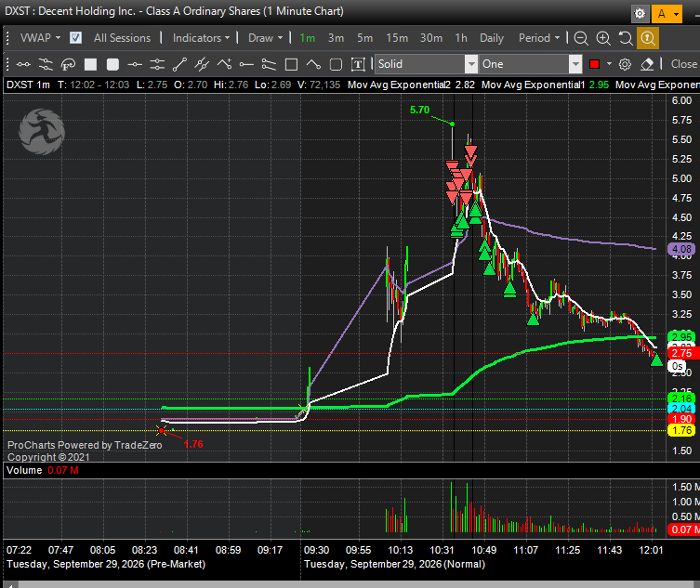
Task: Open the Draw dropdown menu
Action: 266,38
